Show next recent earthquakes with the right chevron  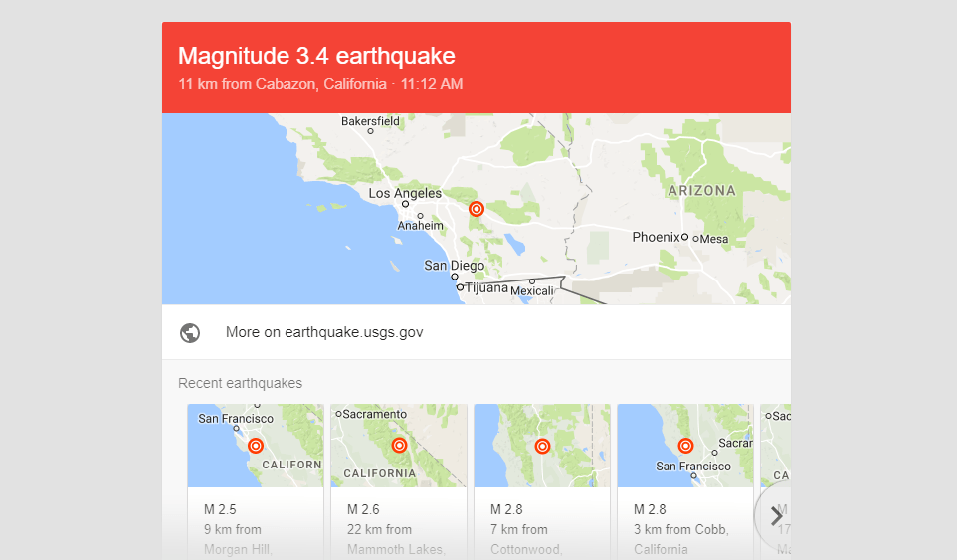pos(776,515)
